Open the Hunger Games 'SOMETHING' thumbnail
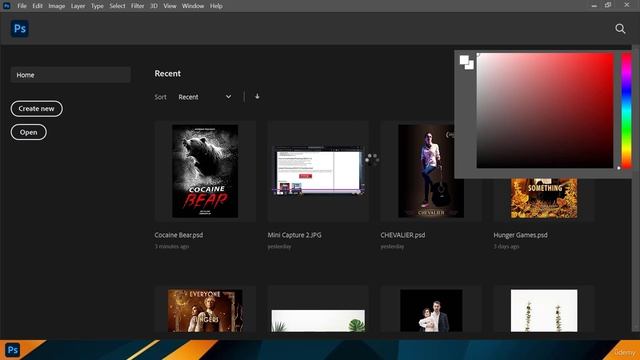 pyautogui.click(x=544, y=198)
